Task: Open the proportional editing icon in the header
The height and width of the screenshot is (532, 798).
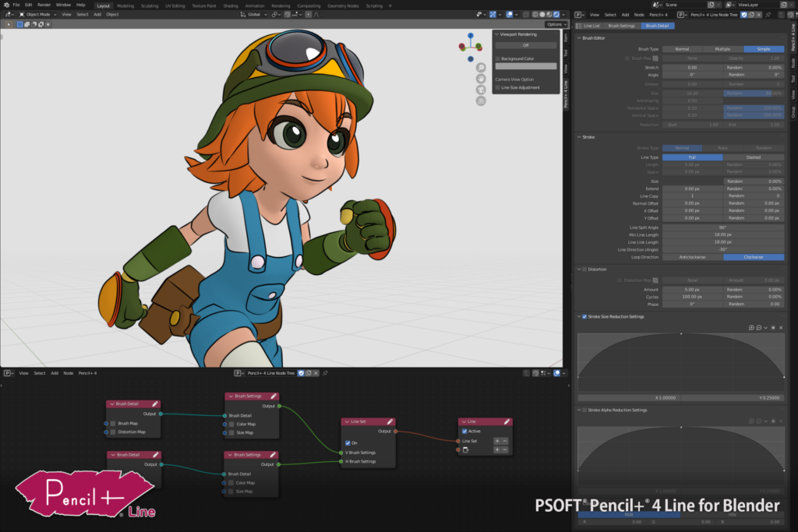Action: [x=309, y=14]
